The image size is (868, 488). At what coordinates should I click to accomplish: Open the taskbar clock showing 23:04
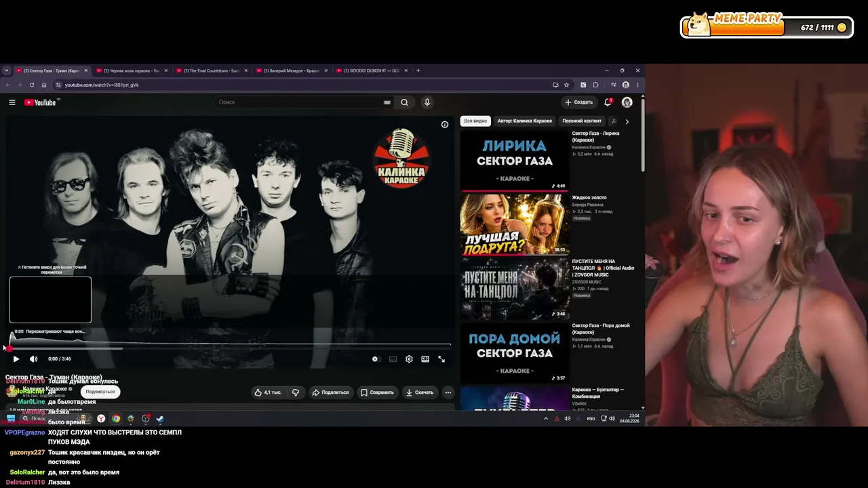(629, 418)
